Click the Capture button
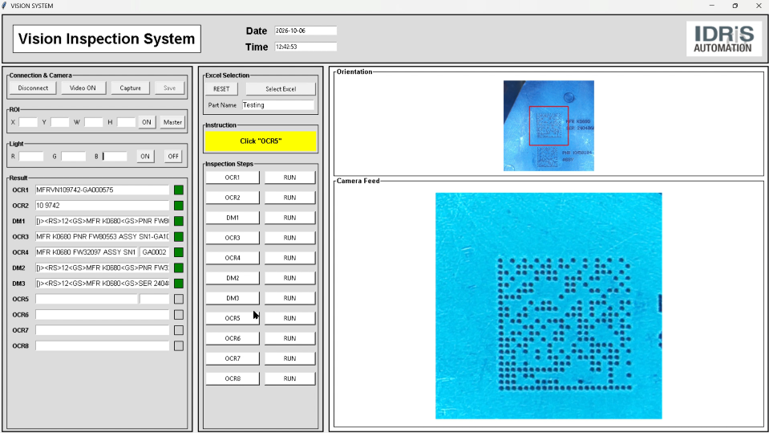This screenshot has width=769, height=433. (x=130, y=88)
